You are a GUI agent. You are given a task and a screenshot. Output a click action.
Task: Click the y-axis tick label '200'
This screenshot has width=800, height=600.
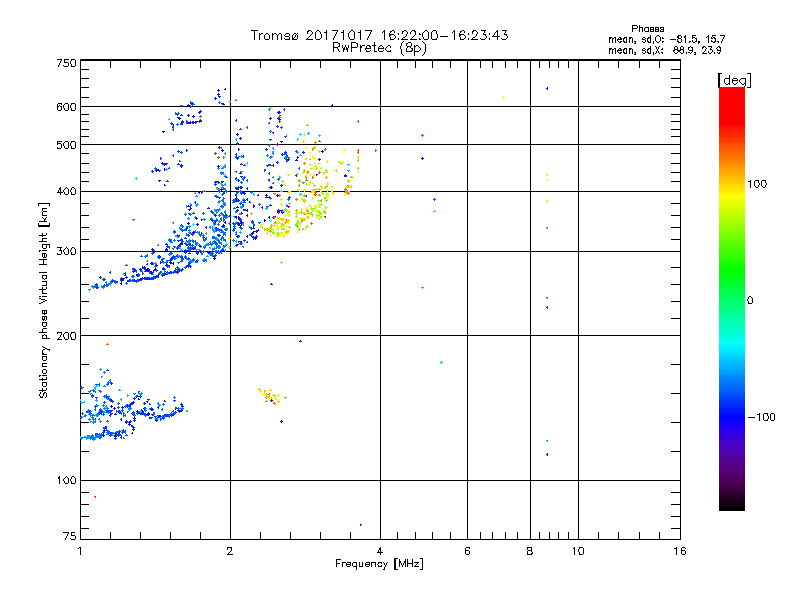[66, 336]
